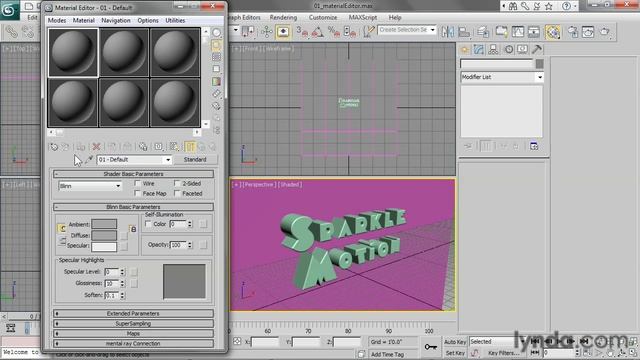Screen dimensions: 640x360
Task: Switch to the Hierarchy panel icon
Action: coord(493,49)
